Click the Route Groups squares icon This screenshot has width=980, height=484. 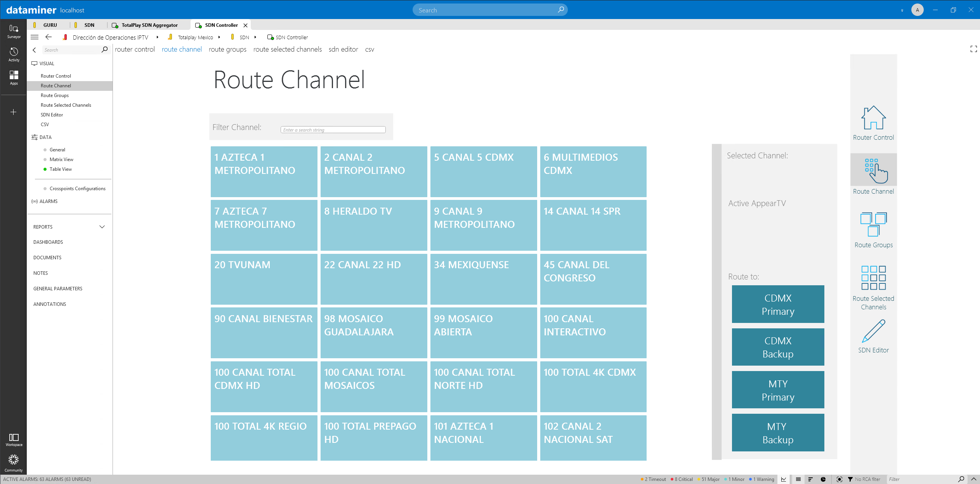(x=873, y=224)
